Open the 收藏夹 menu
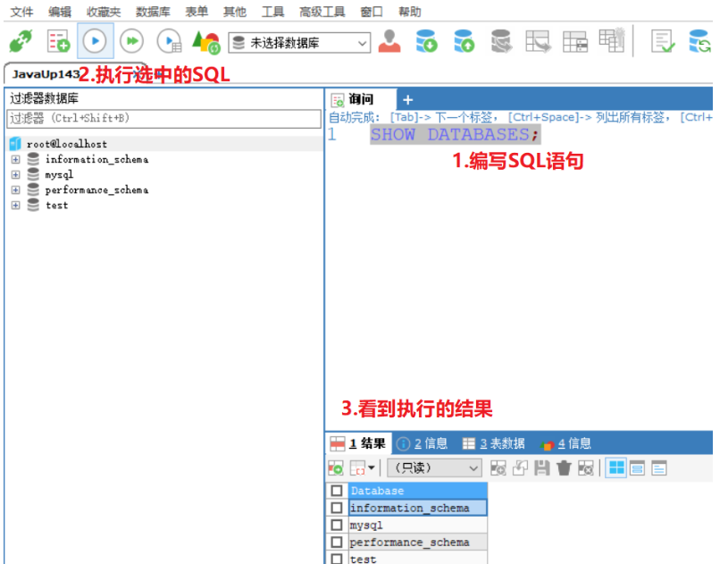This screenshot has width=728, height=564. 103,12
